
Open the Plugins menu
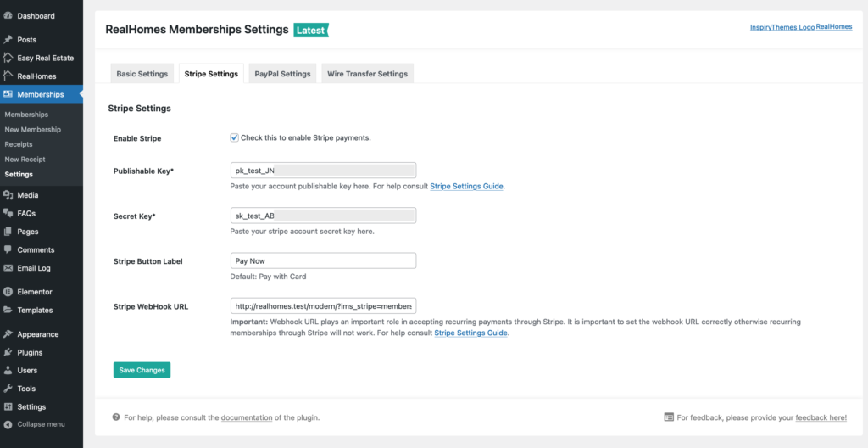[30, 353]
